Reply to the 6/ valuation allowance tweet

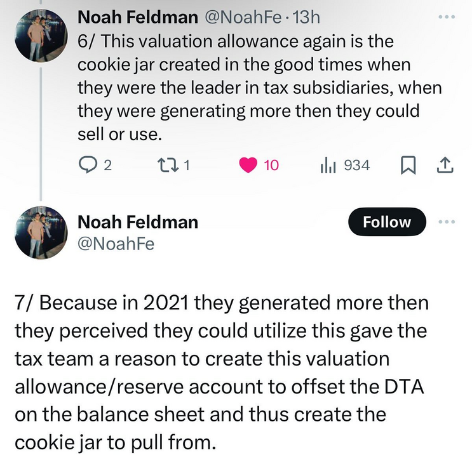tap(87, 165)
